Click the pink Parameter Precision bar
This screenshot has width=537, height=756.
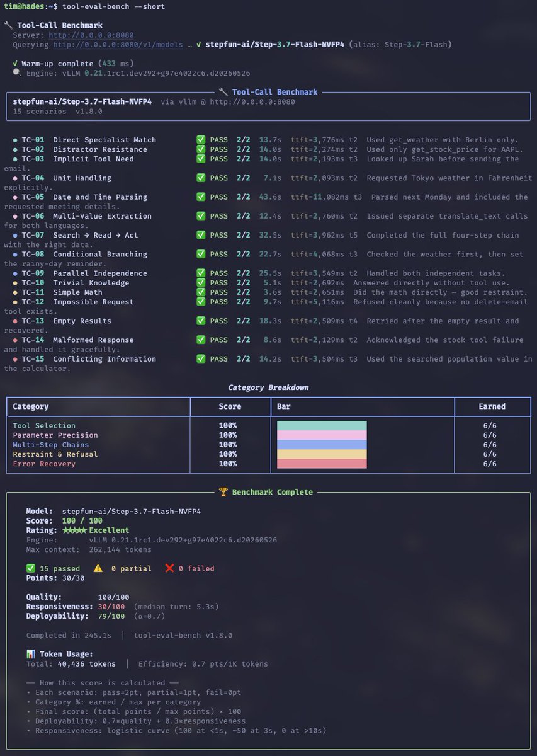click(x=322, y=435)
